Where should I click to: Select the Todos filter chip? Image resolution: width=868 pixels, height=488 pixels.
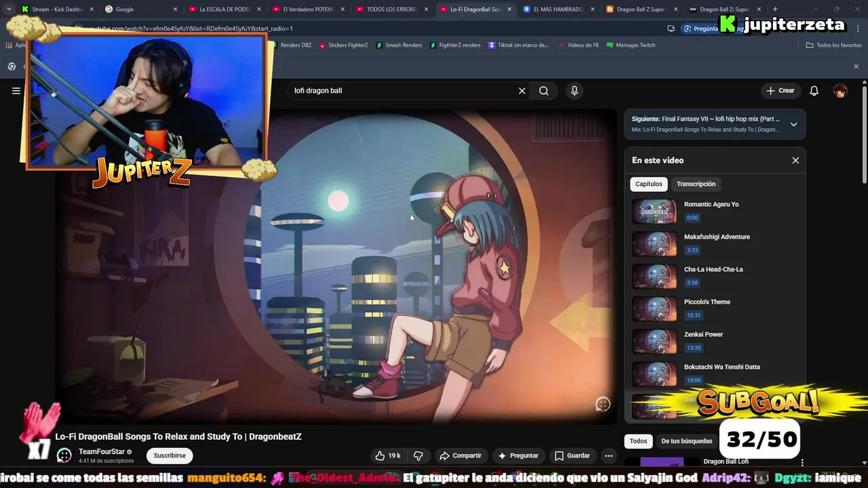[x=638, y=441]
